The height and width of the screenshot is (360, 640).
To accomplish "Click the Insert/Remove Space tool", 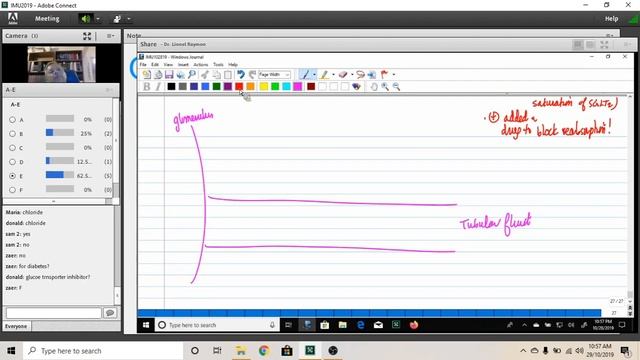I will coord(372,74).
